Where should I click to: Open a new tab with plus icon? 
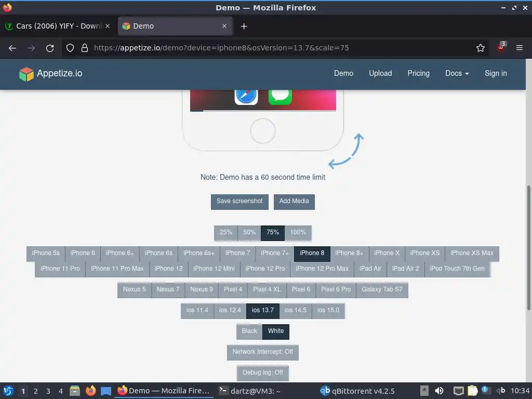(244, 26)
